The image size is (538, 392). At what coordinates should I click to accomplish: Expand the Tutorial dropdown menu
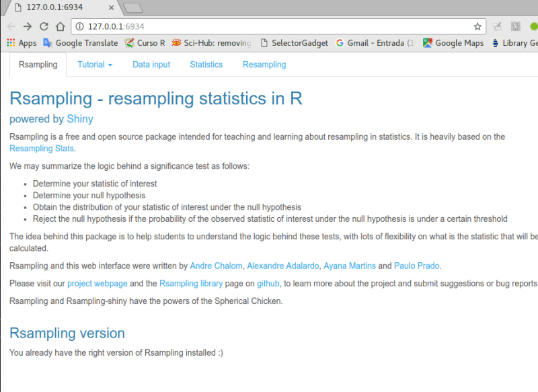[95, 65]
